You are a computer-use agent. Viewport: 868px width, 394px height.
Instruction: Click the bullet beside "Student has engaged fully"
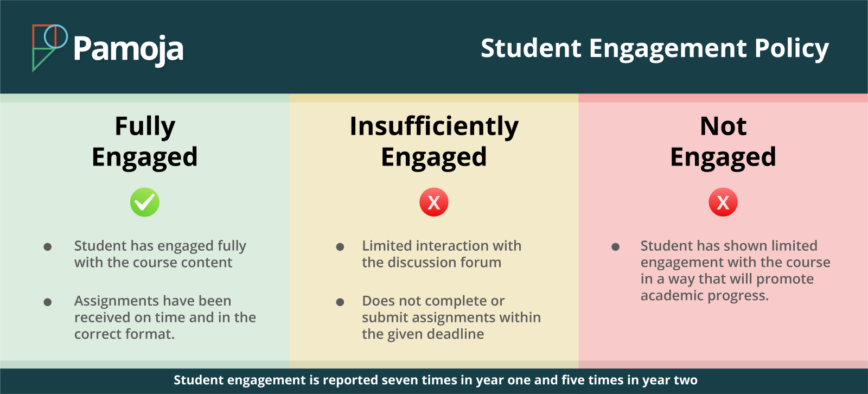click(x=48, y=247)
